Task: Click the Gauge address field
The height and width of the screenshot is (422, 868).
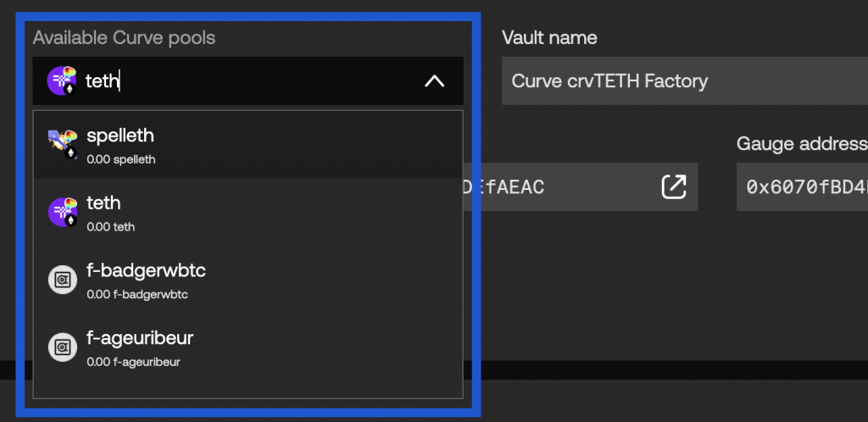Action: click(x=802, y=187)
